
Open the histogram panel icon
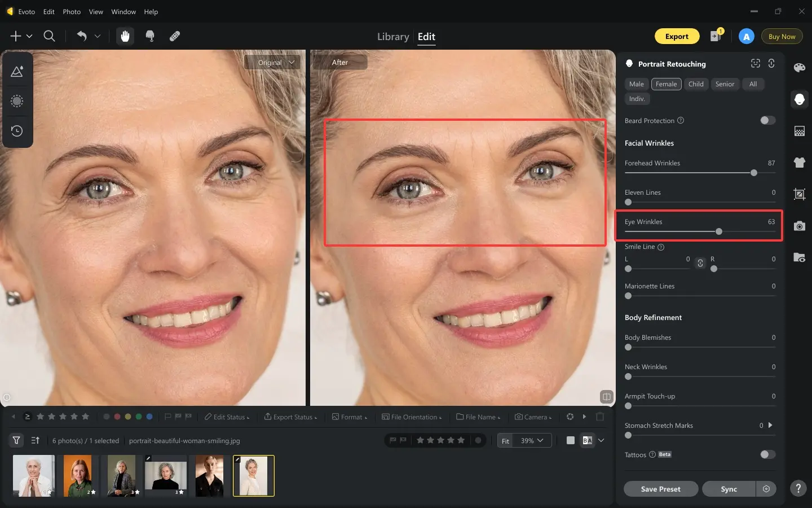tap(17, 72)
